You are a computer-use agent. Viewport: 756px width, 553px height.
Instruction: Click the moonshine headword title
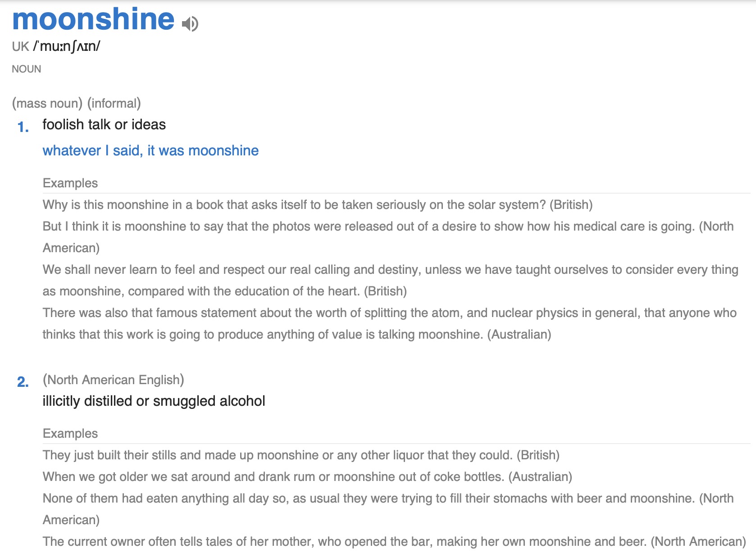[x=93, y=19]
